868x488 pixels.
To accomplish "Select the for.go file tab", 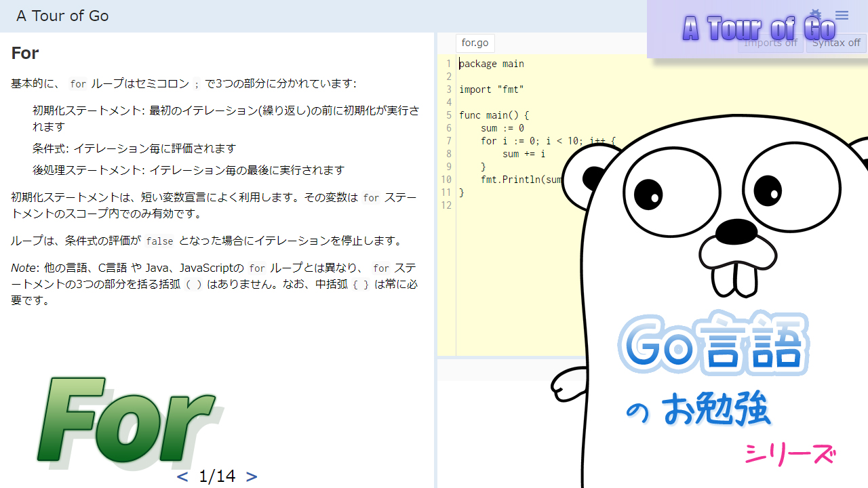I will pyautogui.click(x=475, y=43).
